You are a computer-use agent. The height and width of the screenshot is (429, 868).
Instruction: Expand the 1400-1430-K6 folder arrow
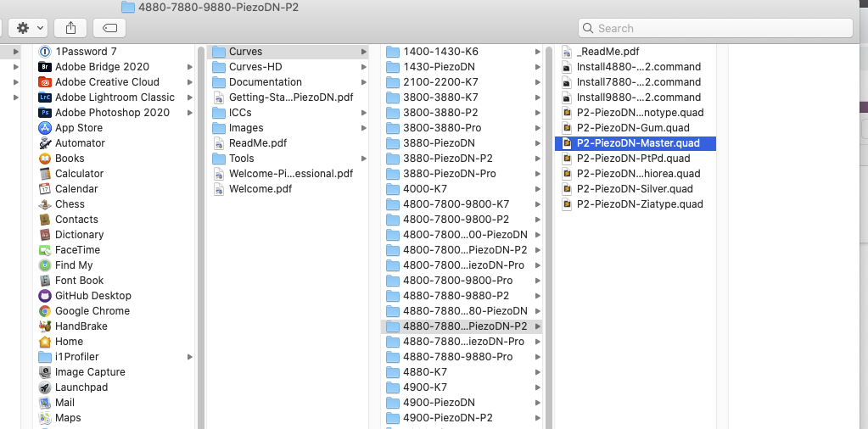click(538, 52)
